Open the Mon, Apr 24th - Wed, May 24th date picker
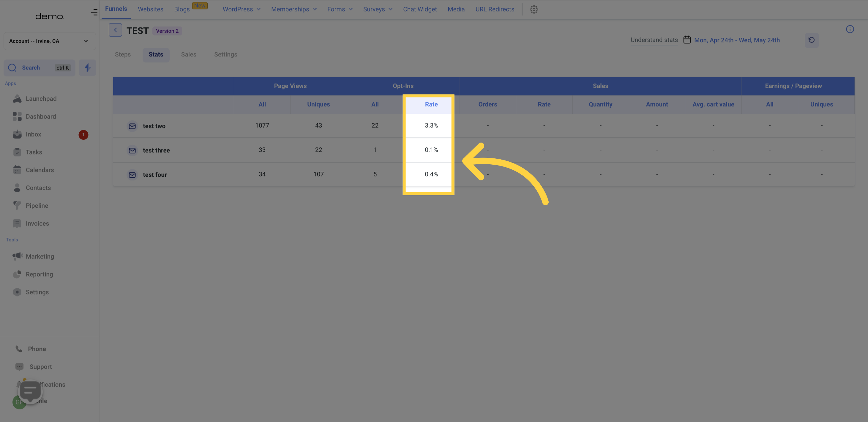Viewport: 868px width, 422px height. click(737, 40)
